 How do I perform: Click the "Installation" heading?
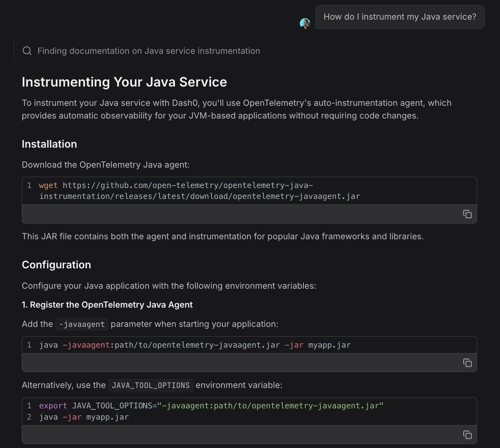[x=49, y=144]
